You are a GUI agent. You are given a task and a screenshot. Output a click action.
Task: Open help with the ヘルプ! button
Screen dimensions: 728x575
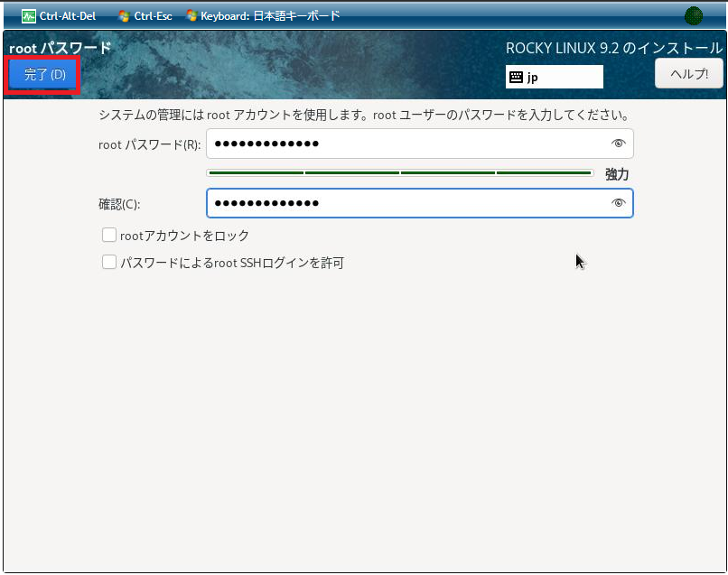[688, 74]
